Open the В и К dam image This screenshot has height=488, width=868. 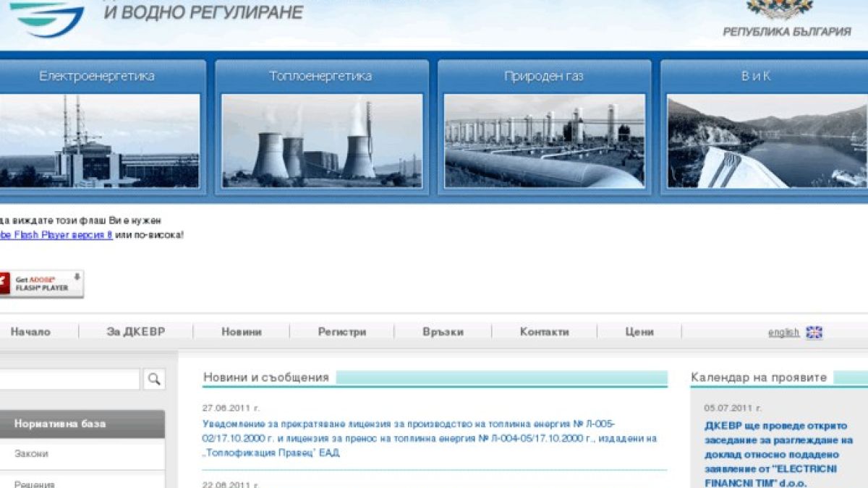point(767,141)
